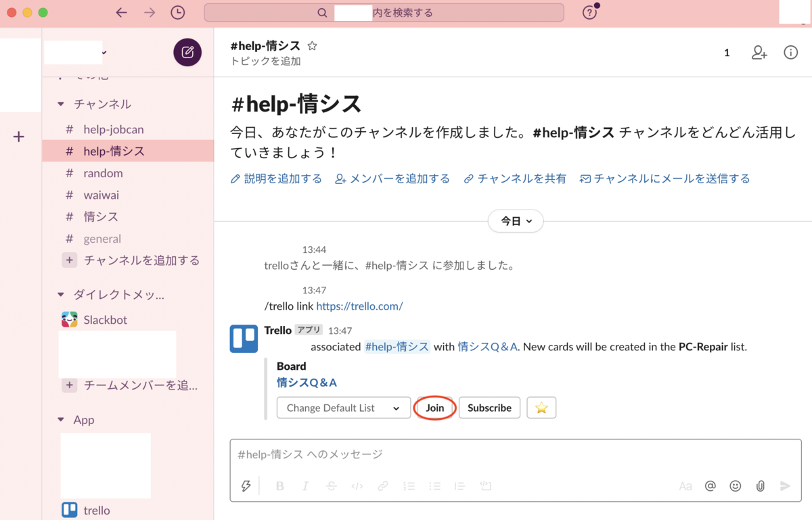The height and width of the screenshot is (520, 812).
Task: Open the history clock icon near the search bar
Action: click(177, 12)
